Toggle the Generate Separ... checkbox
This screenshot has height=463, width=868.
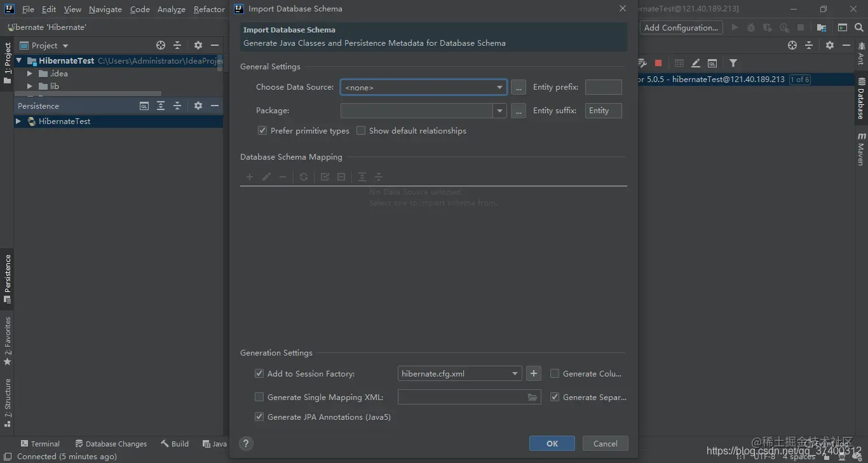(x=555, y=397)
